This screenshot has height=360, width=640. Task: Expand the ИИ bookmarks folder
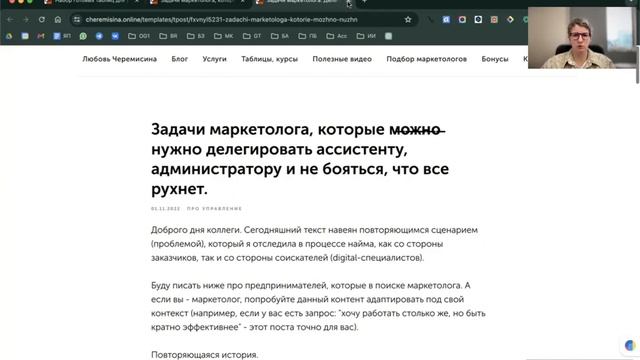(366, 36)
